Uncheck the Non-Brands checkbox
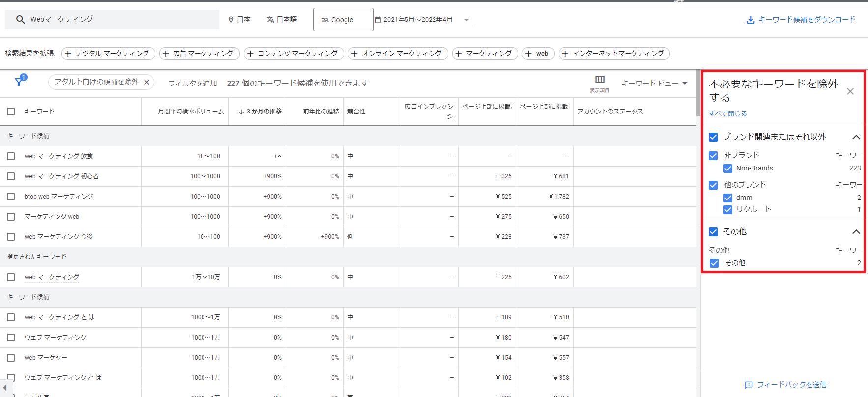The width and height of the screenshot is (868, 397). point(728,169)
